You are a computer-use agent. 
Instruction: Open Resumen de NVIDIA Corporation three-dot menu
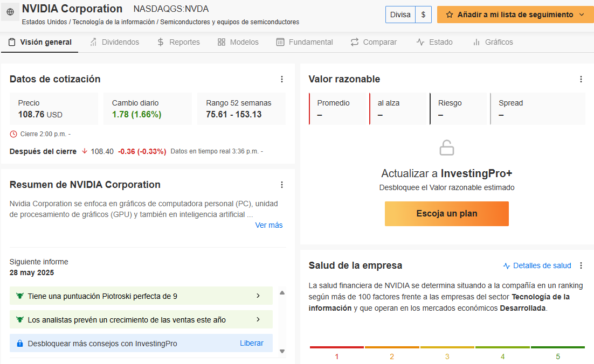coord(281,185)
